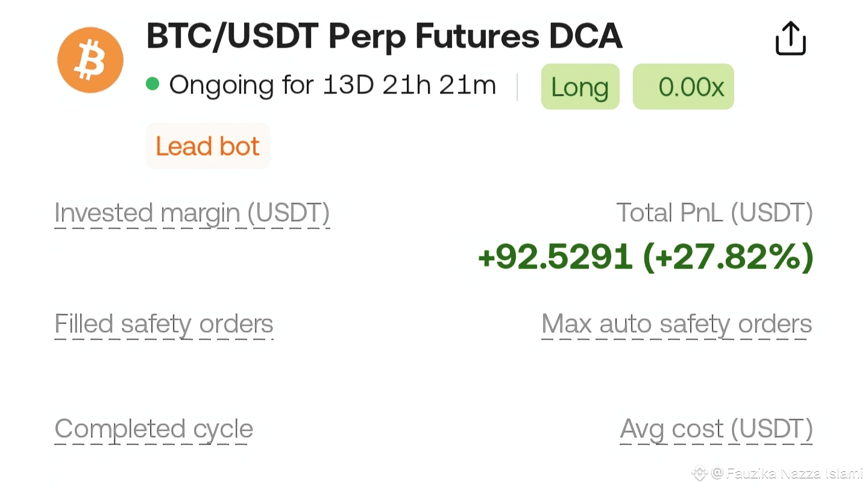Tap the green Long direction badge
This screenshot has height=488, width=868.
[x=580, y=87]
